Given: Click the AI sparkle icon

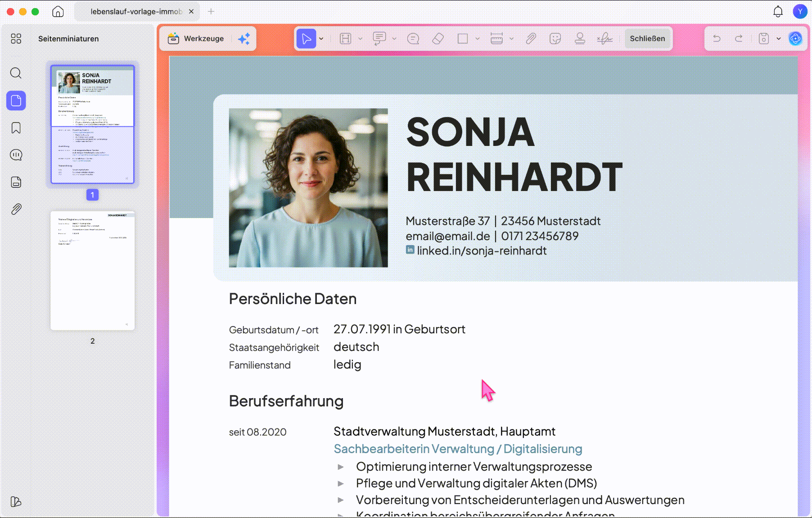Looking at the screenshot, I should (244, 39).
